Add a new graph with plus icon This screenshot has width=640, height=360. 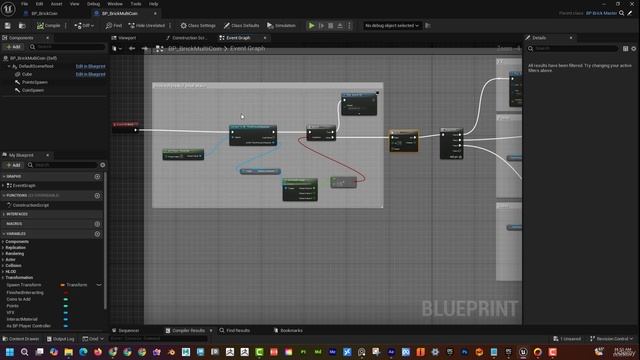(97, 176)
